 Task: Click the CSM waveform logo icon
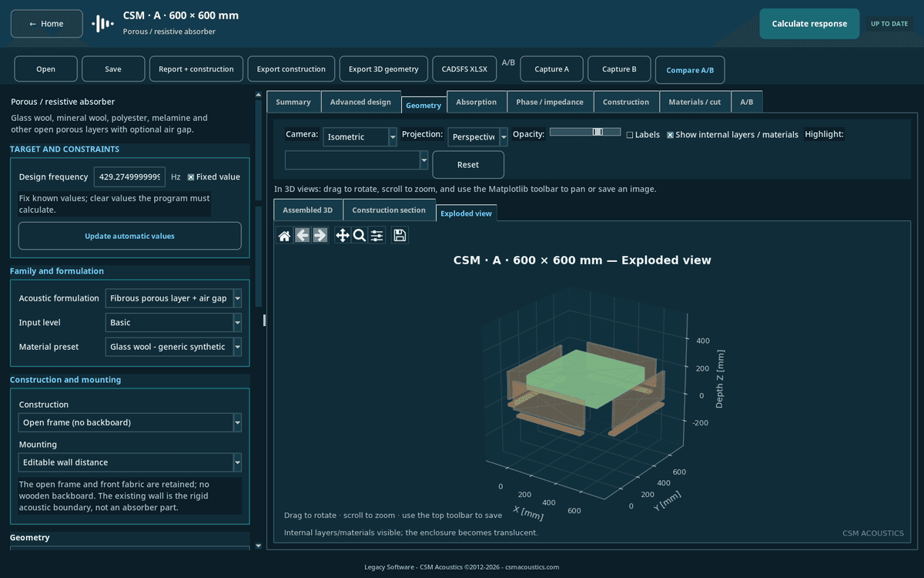tap(102, 24)
